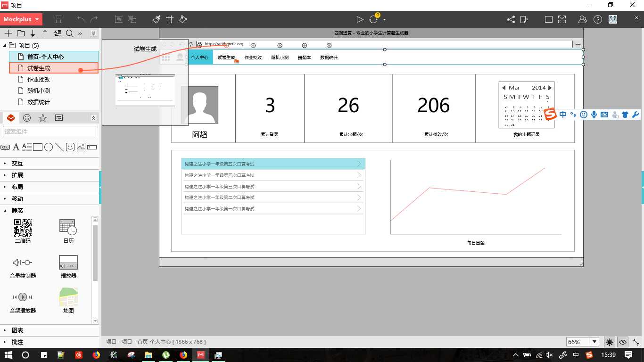Click the export icon

click(524, 19)
